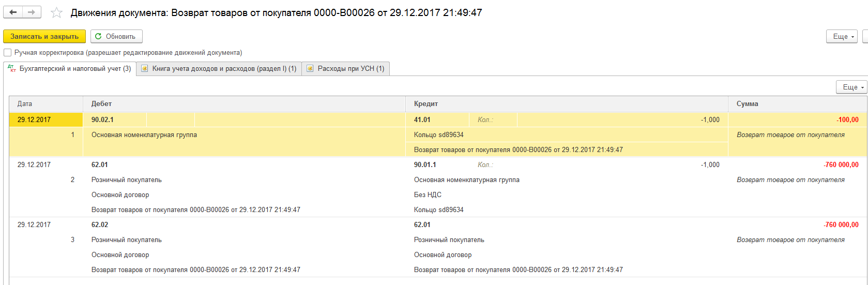The image size is (868, 285).
Task: Select the amount -100,00 cell
Action: tap(798, 119)
